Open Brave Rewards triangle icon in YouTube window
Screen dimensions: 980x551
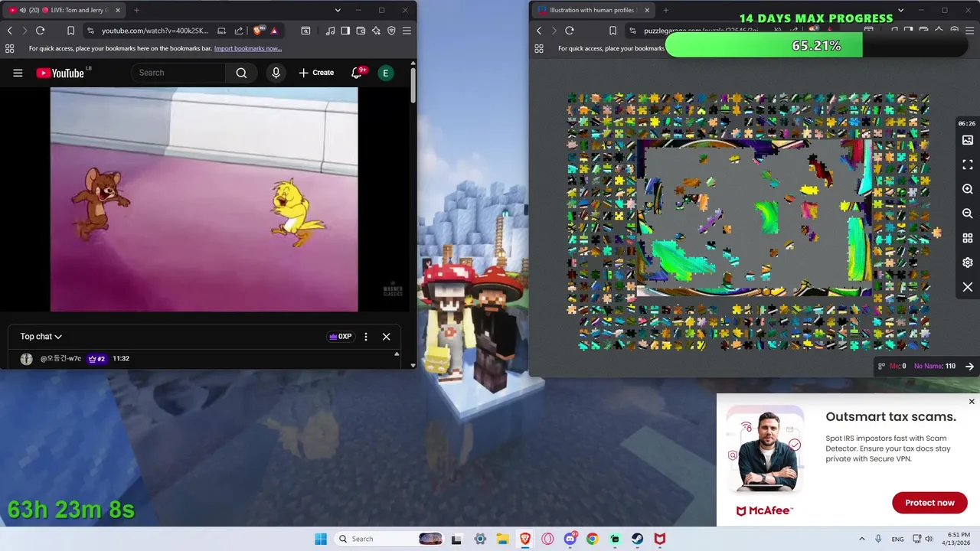(x=274, y=31)
